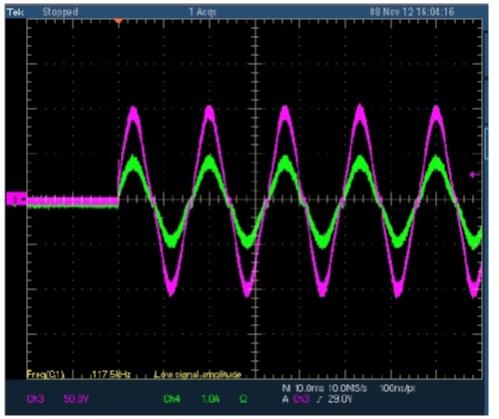Click the 1 Acqs counter
Screen dimensions: 499x419
point(202,12)
